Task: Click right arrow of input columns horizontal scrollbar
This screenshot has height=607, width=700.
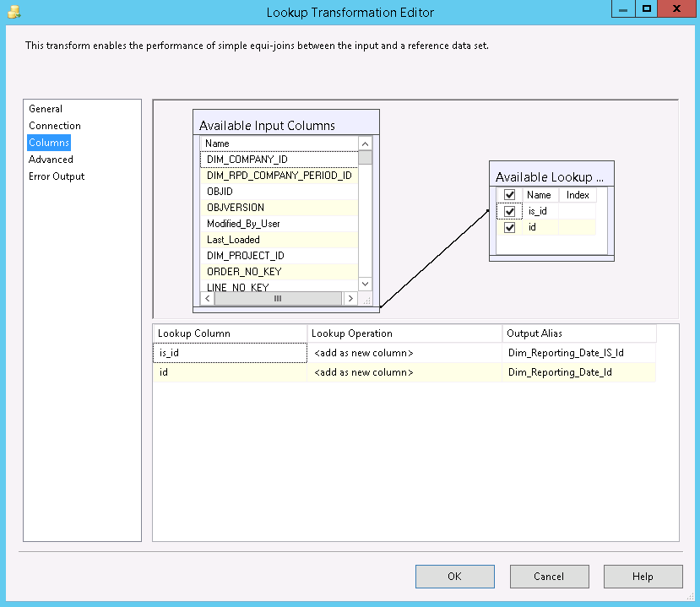Action: tap(350, 299)
